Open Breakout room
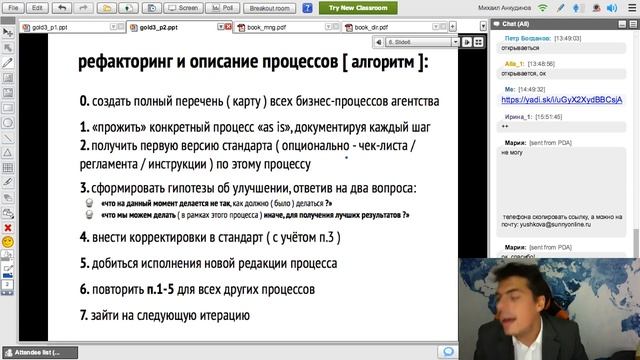The width and height of the screenshot is (640, 360). pos(269,8)
